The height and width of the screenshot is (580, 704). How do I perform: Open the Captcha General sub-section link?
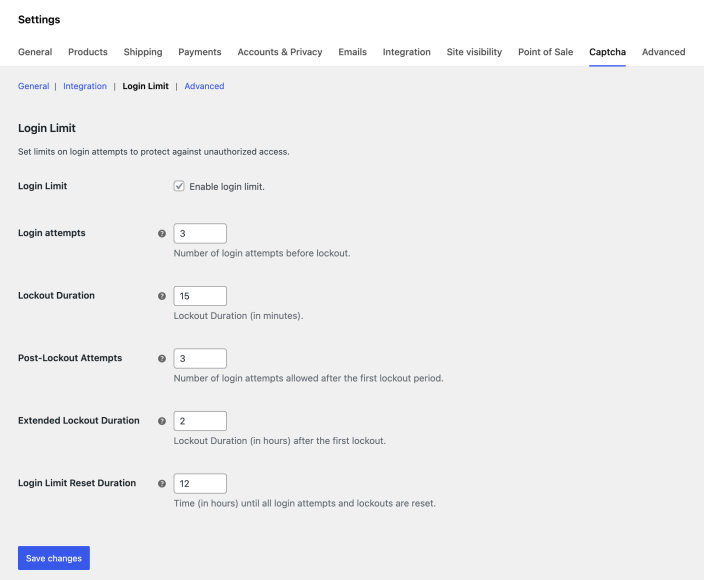pos(34,86)
